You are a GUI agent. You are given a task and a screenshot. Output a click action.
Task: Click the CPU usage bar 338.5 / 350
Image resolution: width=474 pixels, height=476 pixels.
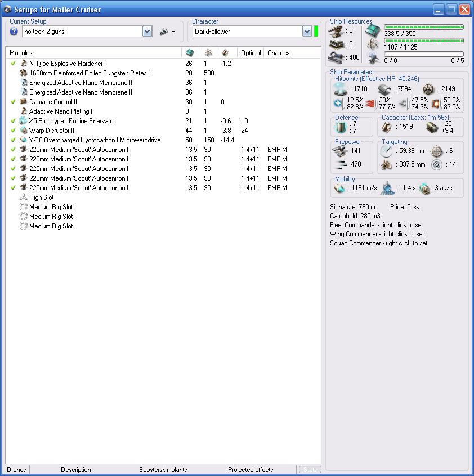point(424,27)
